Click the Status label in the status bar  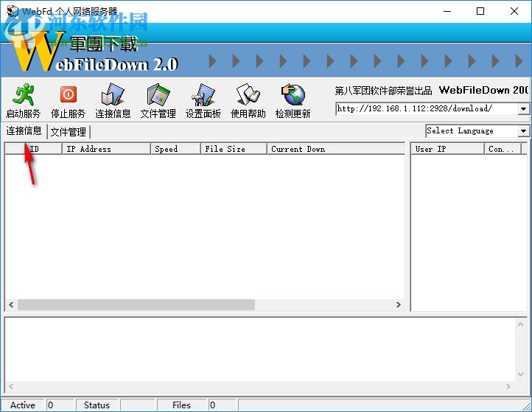(97, 405)
